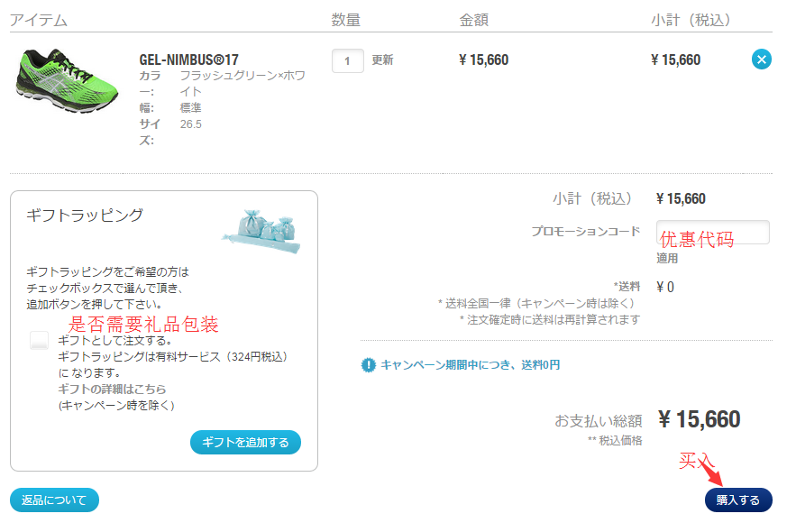
Task: Click the アイテム column header
Action: tap(39, 20)
